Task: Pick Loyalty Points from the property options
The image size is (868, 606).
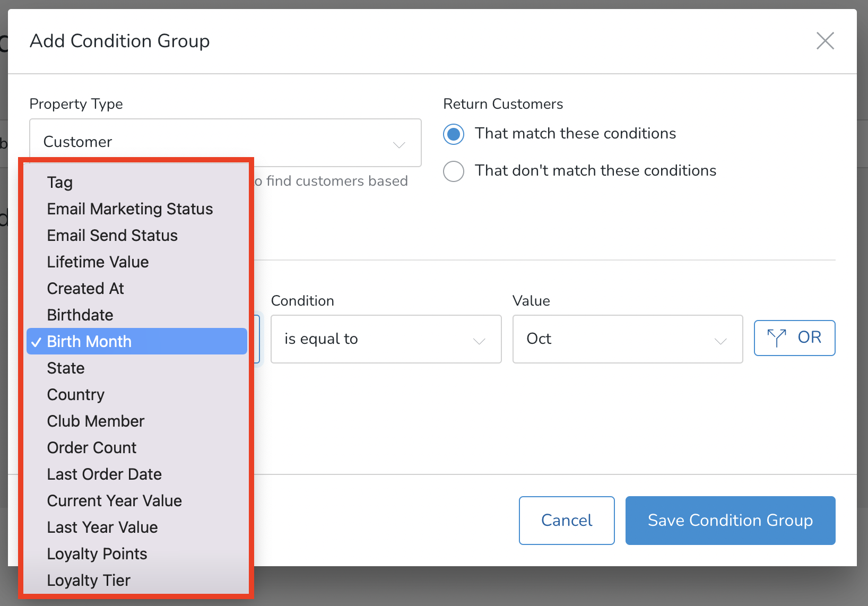Action: tap(97, 553)
